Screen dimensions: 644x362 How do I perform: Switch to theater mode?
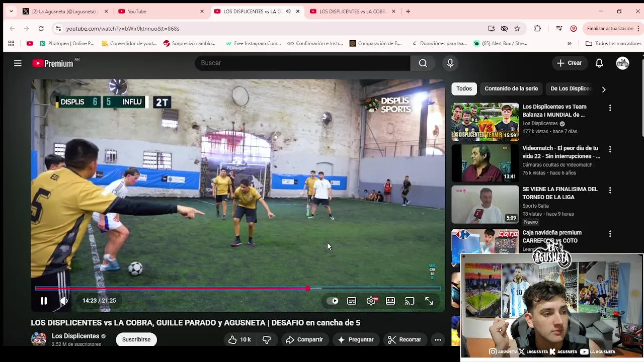(x=390, y=301)
